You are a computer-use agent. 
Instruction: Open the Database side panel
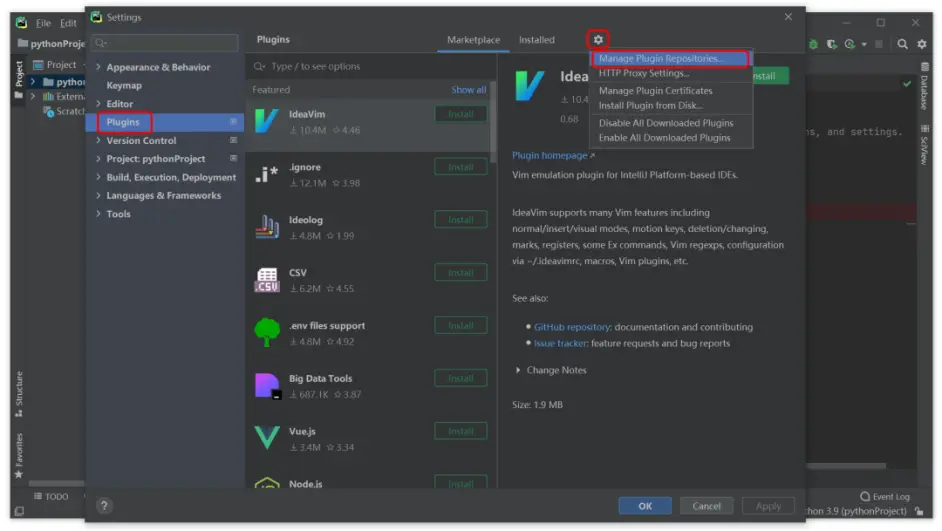[925, 86]
